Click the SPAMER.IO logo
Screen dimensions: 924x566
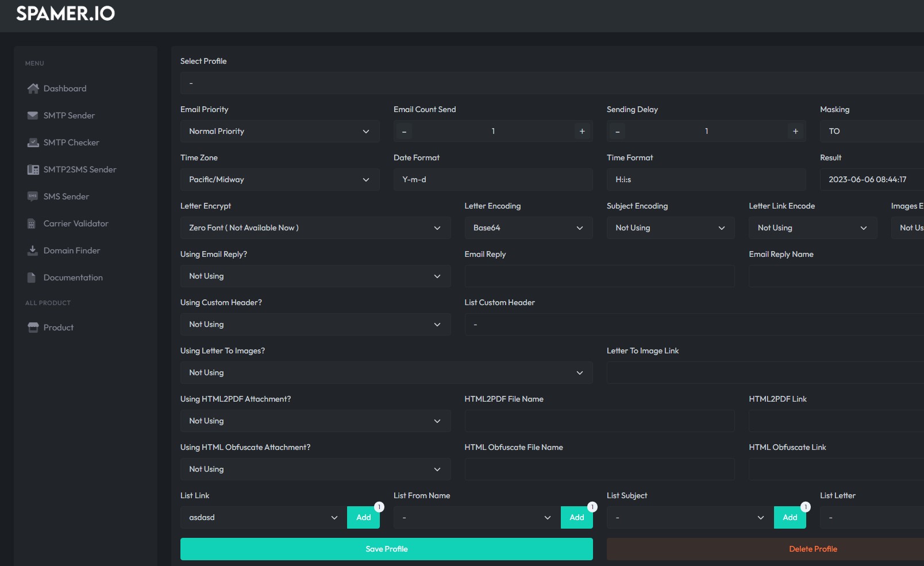pos(66,13)
